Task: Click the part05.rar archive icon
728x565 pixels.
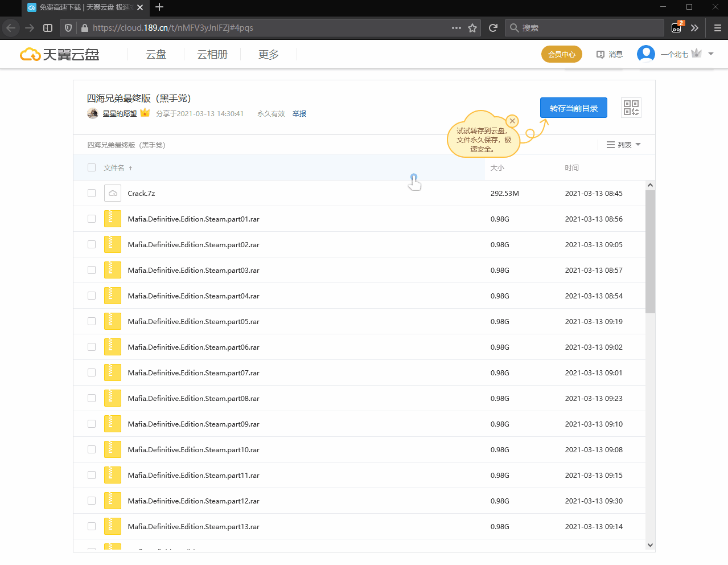Action: click(113, 321)
